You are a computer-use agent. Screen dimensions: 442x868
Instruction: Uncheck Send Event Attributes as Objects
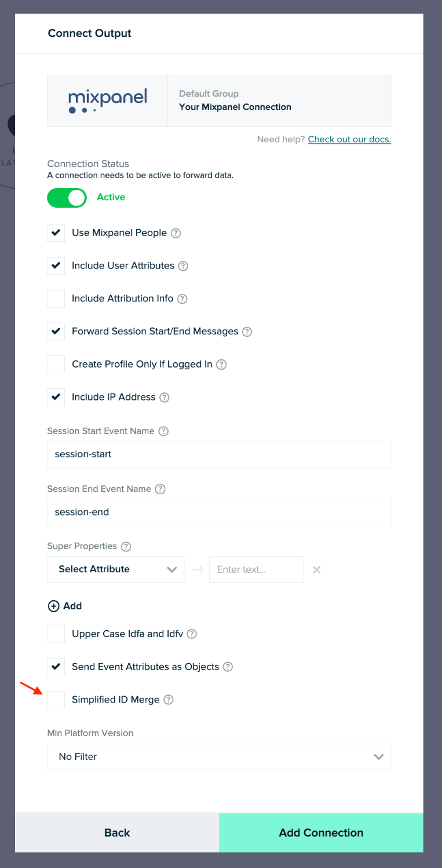point(56,666)
